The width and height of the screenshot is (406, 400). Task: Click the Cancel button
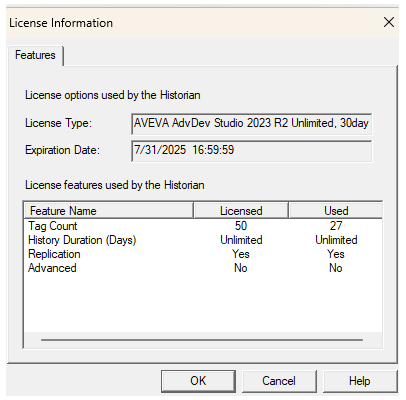[279, 381]
